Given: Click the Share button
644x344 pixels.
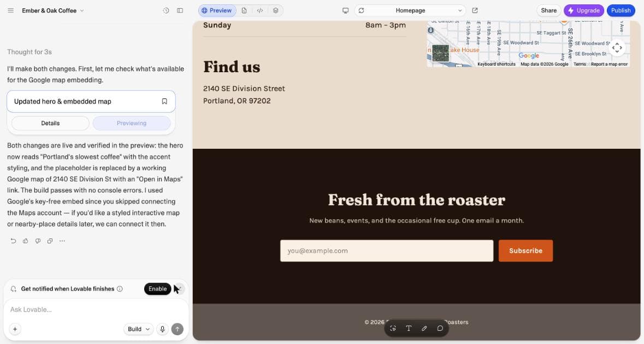Looking at the screenshot, I should [x=549, y=11].
